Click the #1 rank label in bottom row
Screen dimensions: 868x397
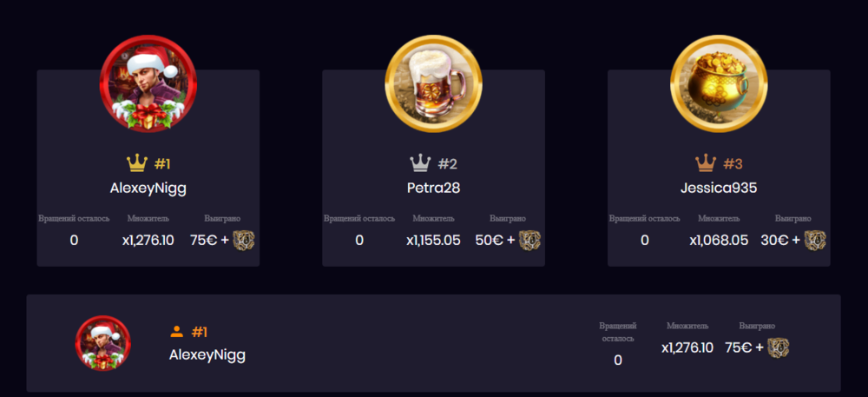(200, 332)
